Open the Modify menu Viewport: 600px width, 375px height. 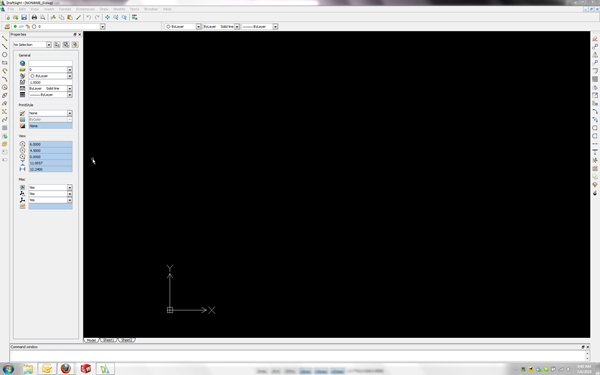point(119,9)
